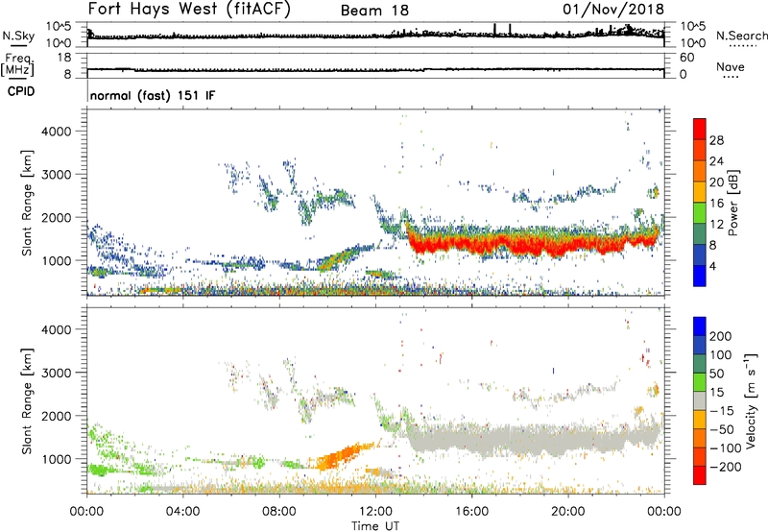The height and width of the screenshot is (532, 768).
Task: Click the 'Time UT' axis title
Action: [x=375, y=526]
